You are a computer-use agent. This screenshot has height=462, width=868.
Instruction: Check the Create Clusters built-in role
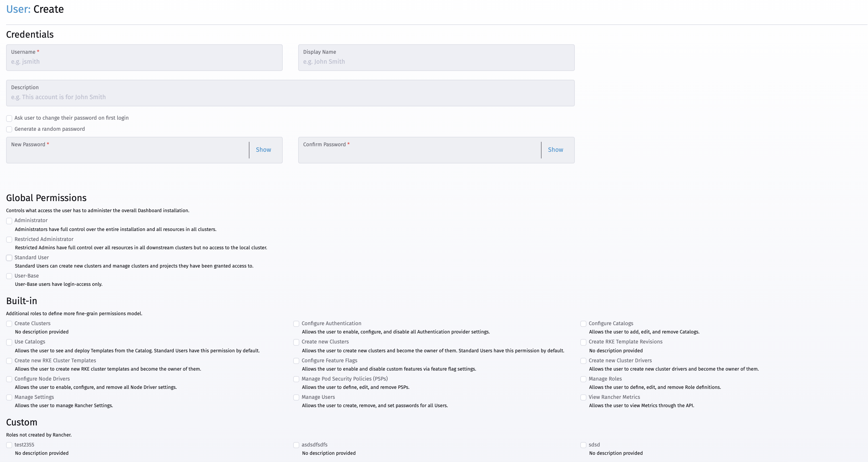click(9, 324)
